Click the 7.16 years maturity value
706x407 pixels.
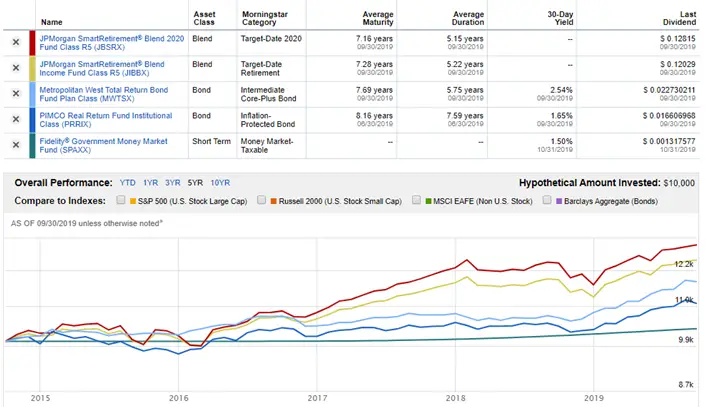point(374,39)
